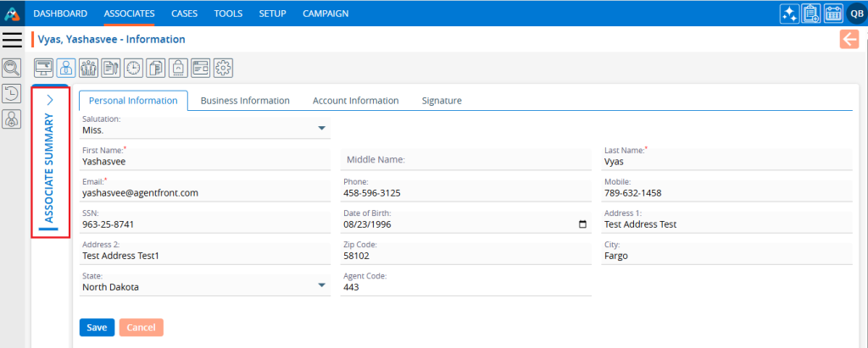The width and height of the screenshot is (868, 348).
Task: Select the group of people toolbar icon
Action: click(x=89, y=68)
